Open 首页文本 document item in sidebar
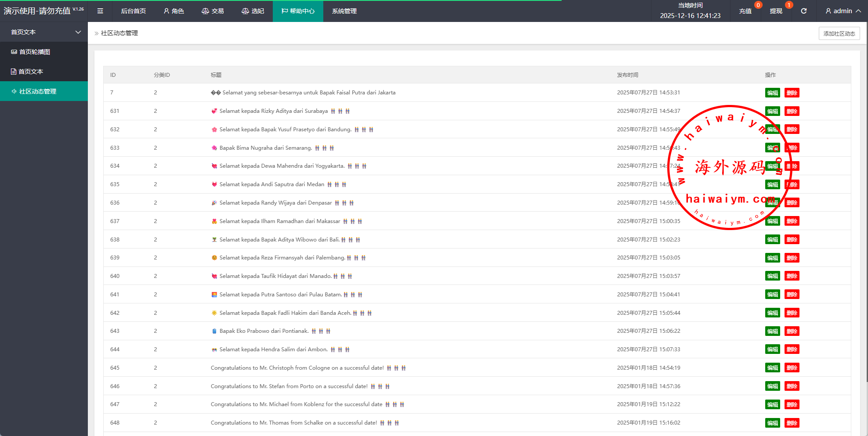868x436 pixels. [x=31, y=72]
